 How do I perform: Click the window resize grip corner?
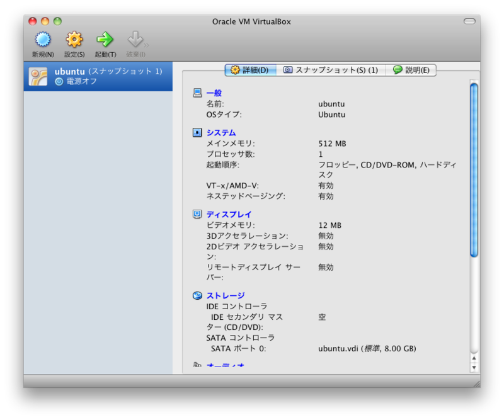point(477,383)
